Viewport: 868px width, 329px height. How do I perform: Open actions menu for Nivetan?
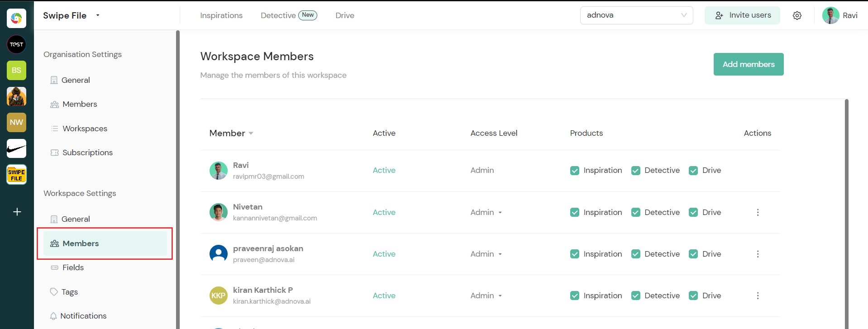[x=758, y=212]
